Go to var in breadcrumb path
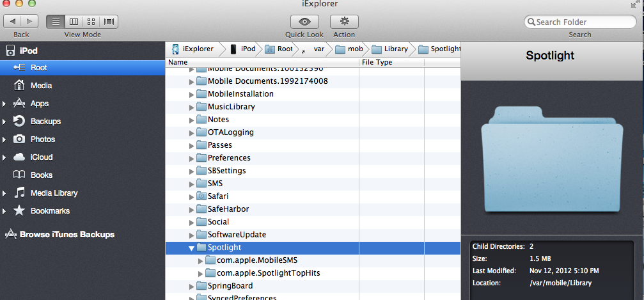Image resolution: width=644 pixels, height=300 pixels. (314, 49)
